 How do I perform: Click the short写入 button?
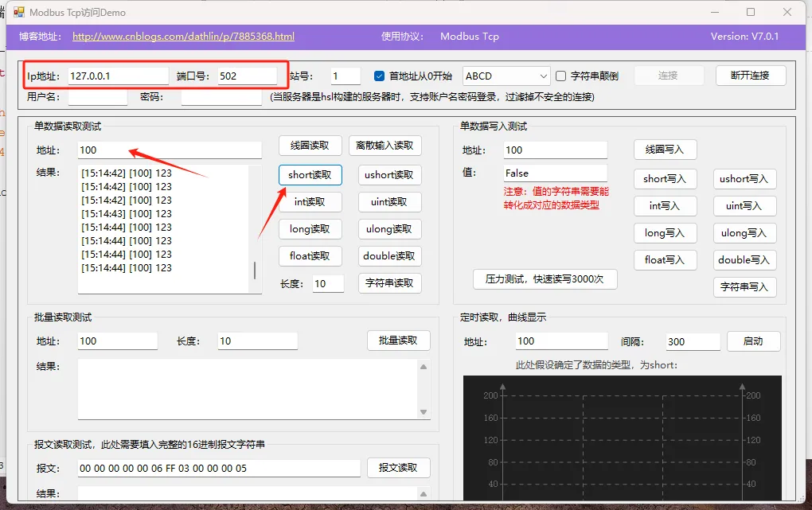coord(665,179)
